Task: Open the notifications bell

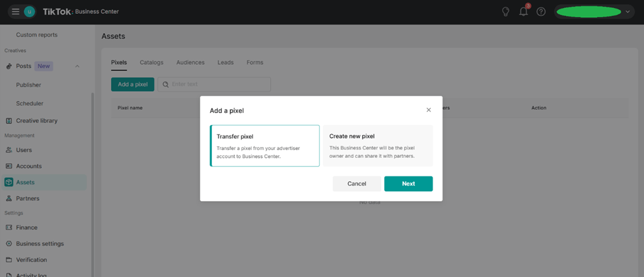Action: pyautogui.click(x=523, y=12)
